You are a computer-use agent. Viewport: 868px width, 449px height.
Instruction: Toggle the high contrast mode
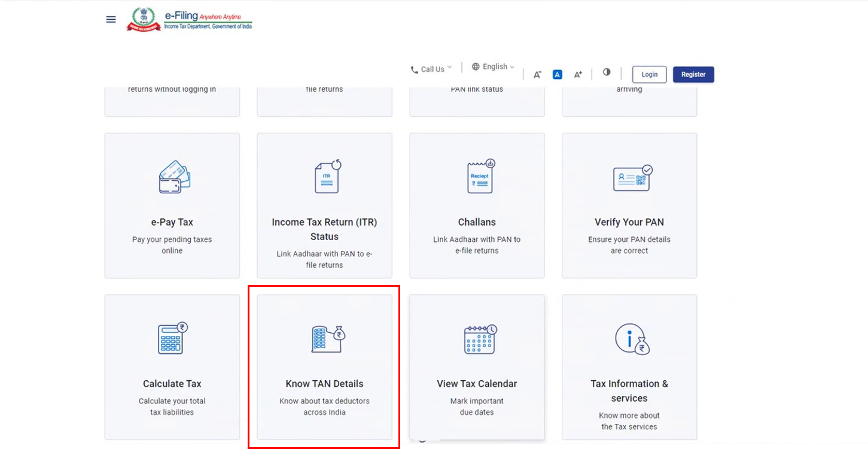click(607, 72)
